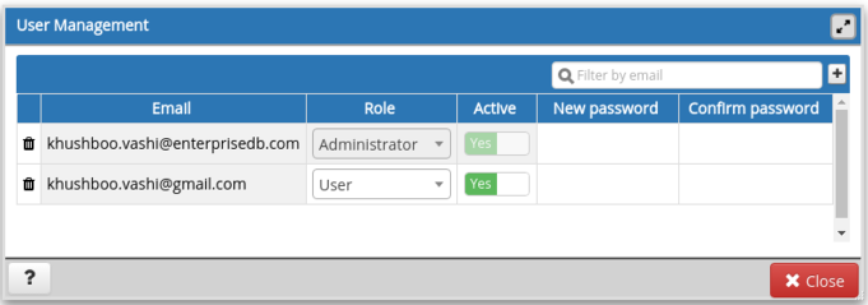Click trash icon for khushboo.vashi@gmail.com
Screen dimensions: 868x305
point(29,184)
